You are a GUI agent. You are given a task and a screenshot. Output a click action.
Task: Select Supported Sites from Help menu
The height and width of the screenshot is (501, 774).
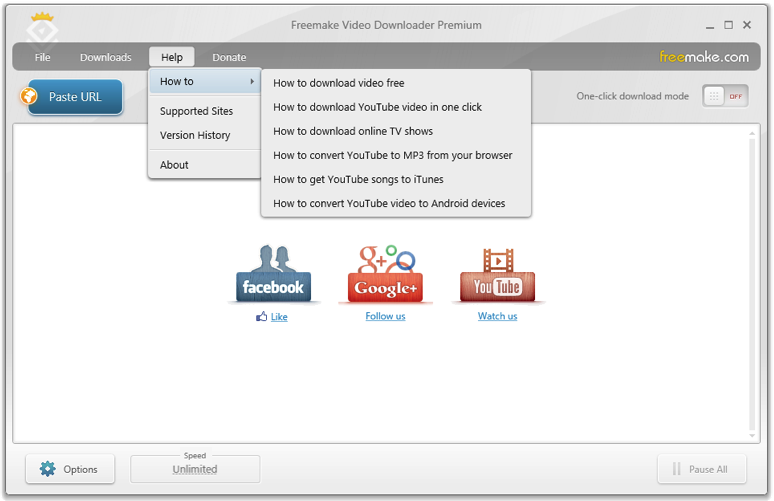pos(205,111)
